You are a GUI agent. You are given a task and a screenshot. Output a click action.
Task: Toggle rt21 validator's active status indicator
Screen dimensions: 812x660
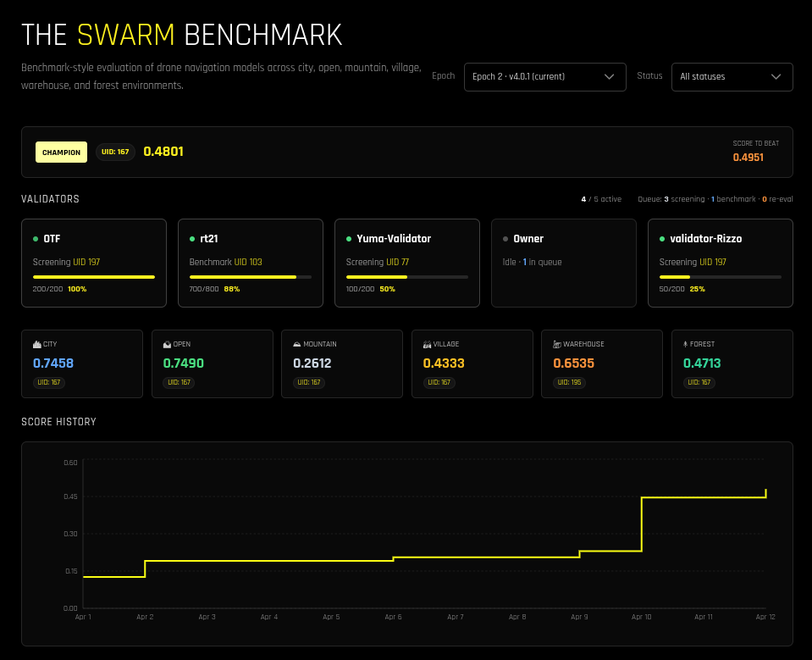tap(191, 238)
